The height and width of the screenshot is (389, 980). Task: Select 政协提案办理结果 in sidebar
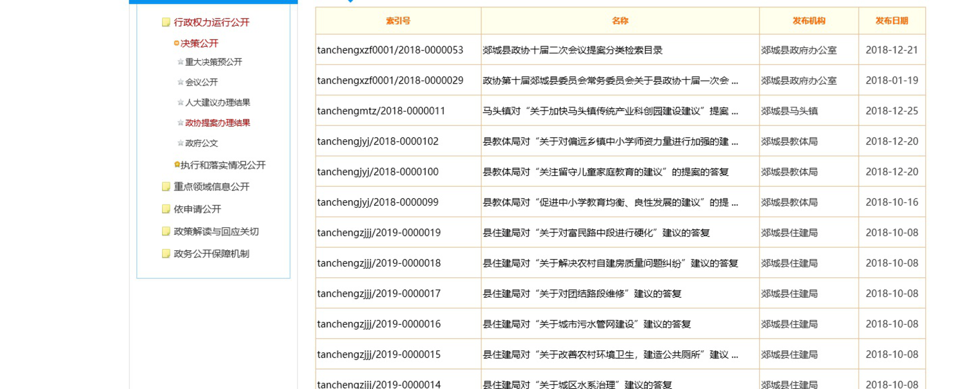218,123
